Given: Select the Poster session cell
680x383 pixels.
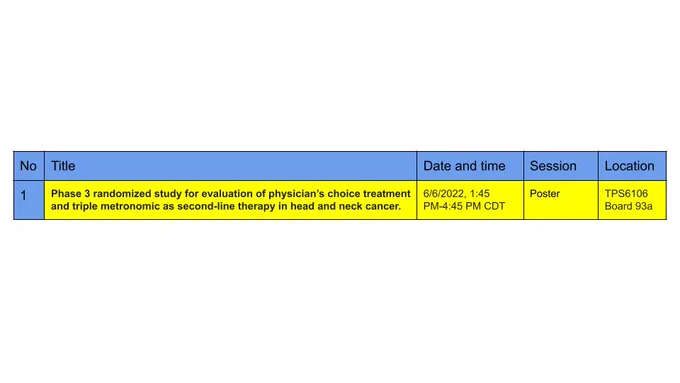Looking at the screenshot, I should 561,200.
